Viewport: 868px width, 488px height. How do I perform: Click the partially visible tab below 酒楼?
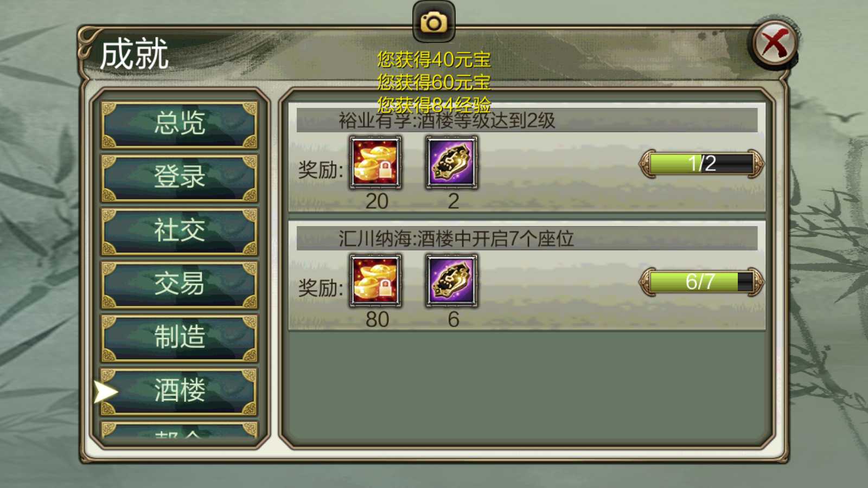(x=179, y=430)
